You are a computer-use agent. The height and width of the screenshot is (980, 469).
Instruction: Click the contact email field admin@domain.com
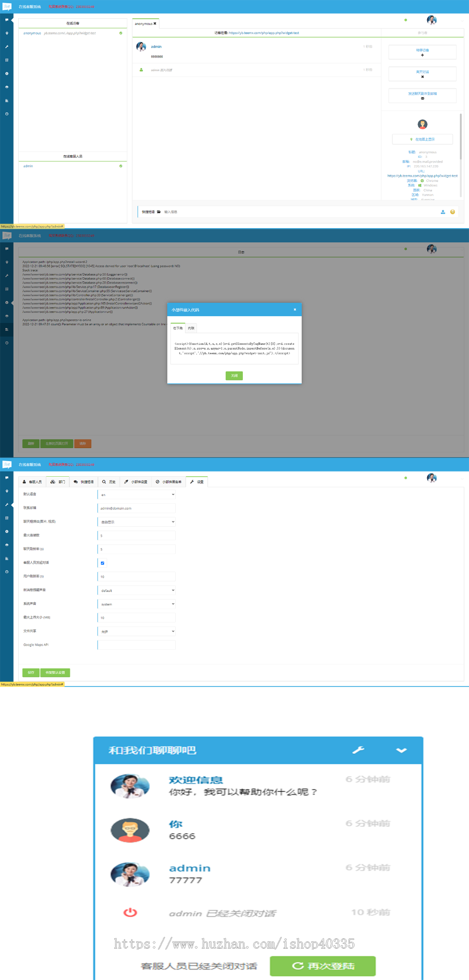pyautogui.click(x=137, y=508)
